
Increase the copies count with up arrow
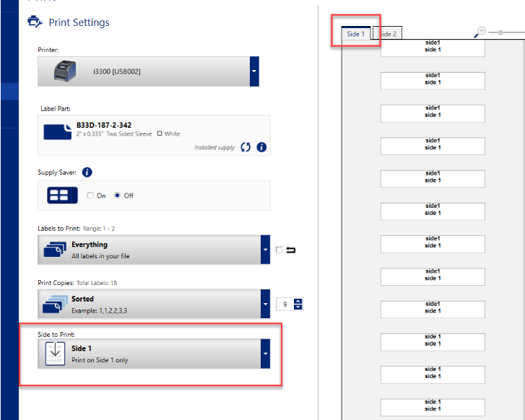click(298, 301)
